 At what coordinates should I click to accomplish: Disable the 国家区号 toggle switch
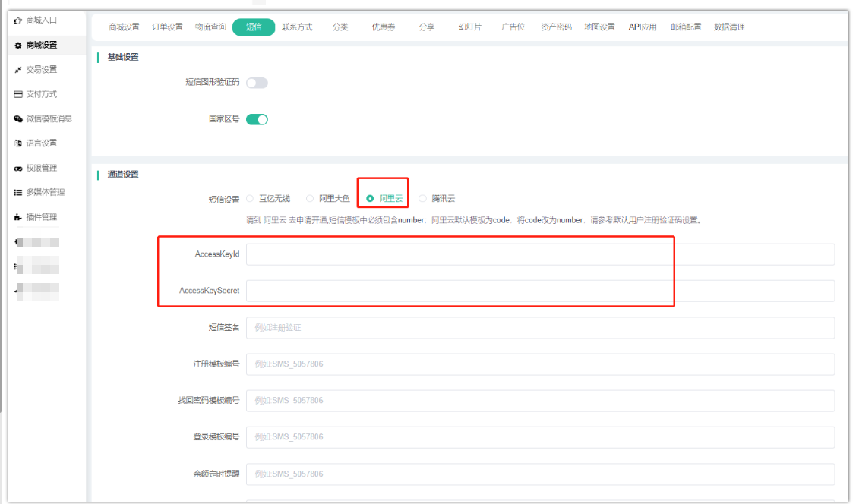click(257, 119)
